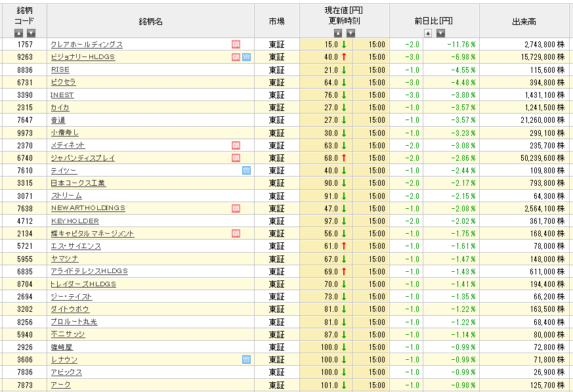Select the 15.0 price in クレアホールディングス row

pyautogui.click(x=326, y=44)
